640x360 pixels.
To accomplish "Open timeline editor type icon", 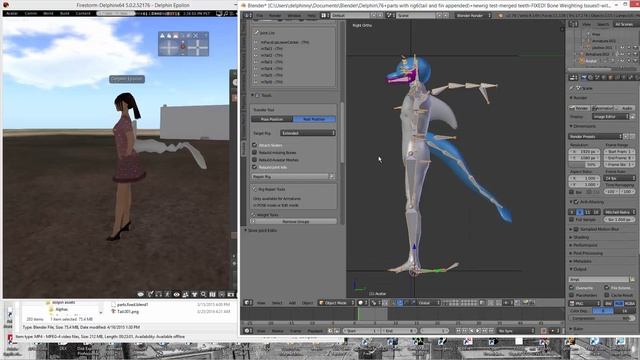I will [x=247, y=331].
